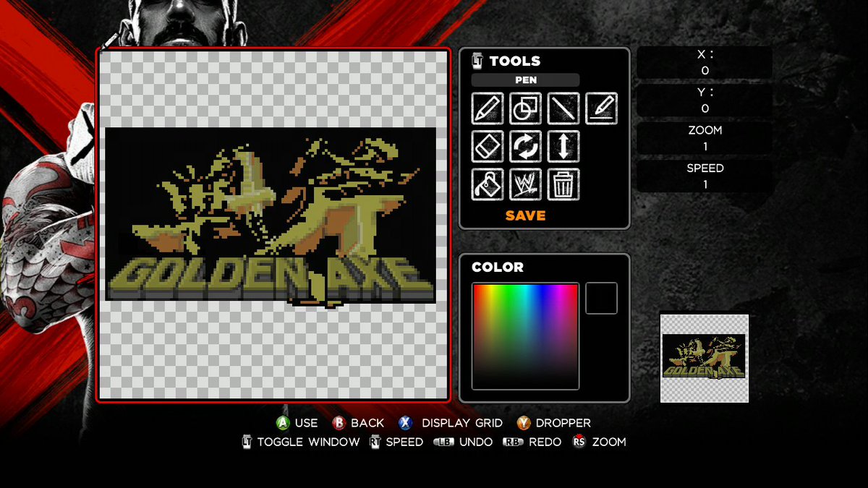Click the LT TOGGLE WINDOW icon
This screenshot has width=868, height=488.
click(247, 442)
